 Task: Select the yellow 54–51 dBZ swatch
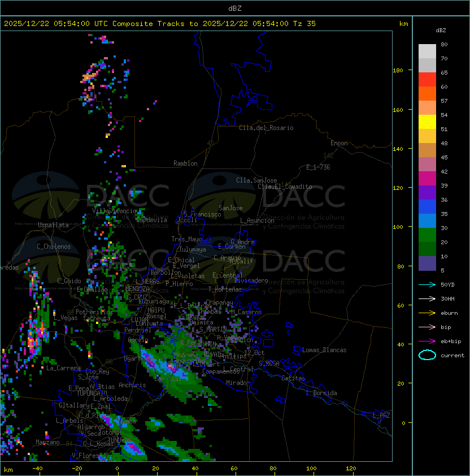(427, 122)
